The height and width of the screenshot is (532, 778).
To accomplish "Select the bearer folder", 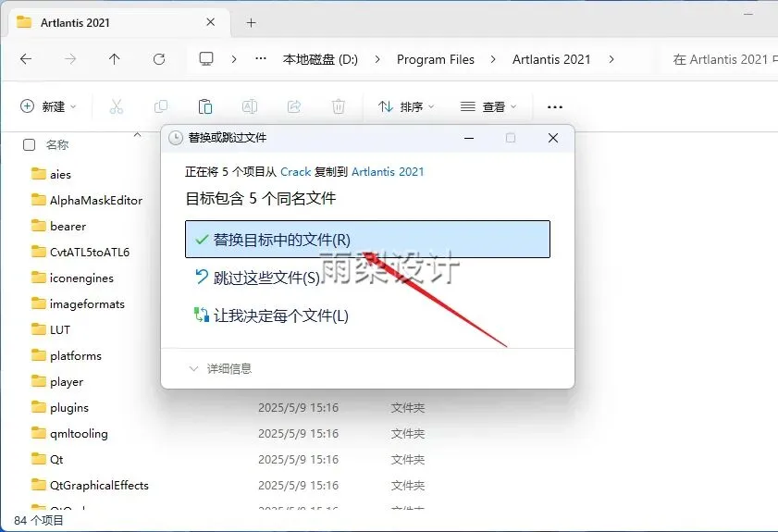I will (x=58, y=227).
